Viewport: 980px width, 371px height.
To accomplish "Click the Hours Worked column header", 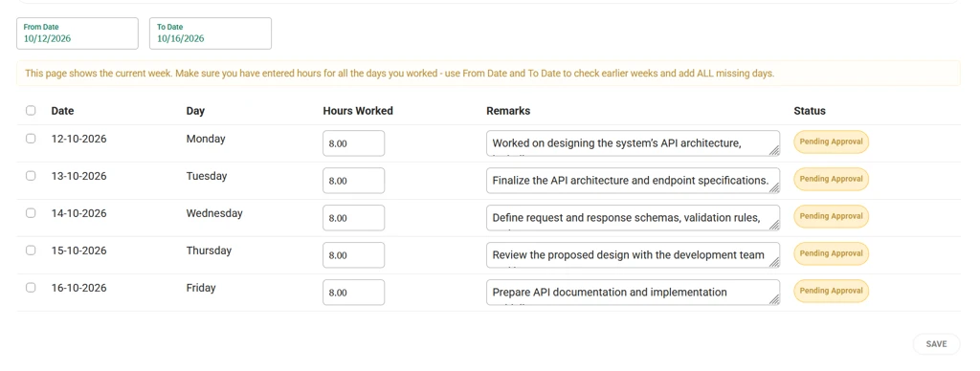I will (358, 111).
